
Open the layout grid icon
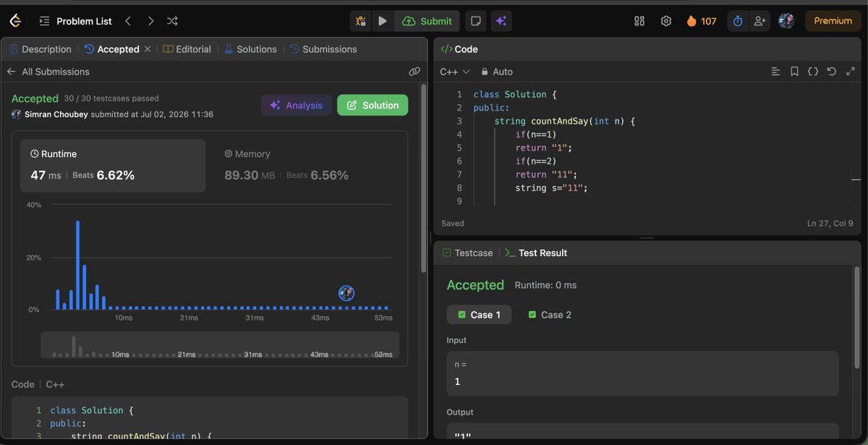pyautogui.click(x=639, y=21)
